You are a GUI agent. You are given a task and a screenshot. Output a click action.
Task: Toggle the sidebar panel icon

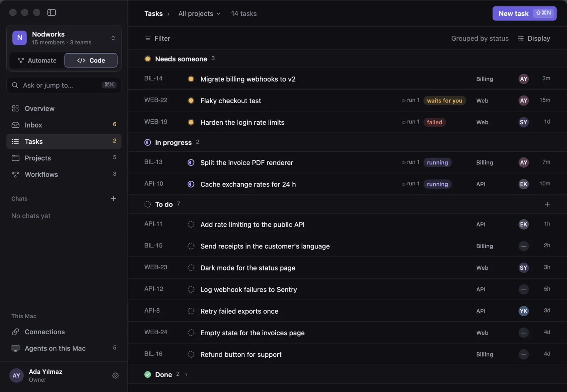coord(51,12)
